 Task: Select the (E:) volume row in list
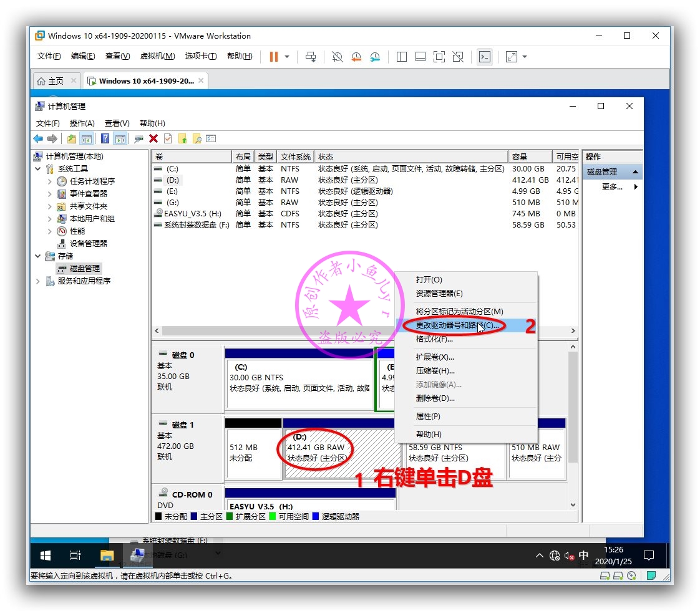point(365,191)
